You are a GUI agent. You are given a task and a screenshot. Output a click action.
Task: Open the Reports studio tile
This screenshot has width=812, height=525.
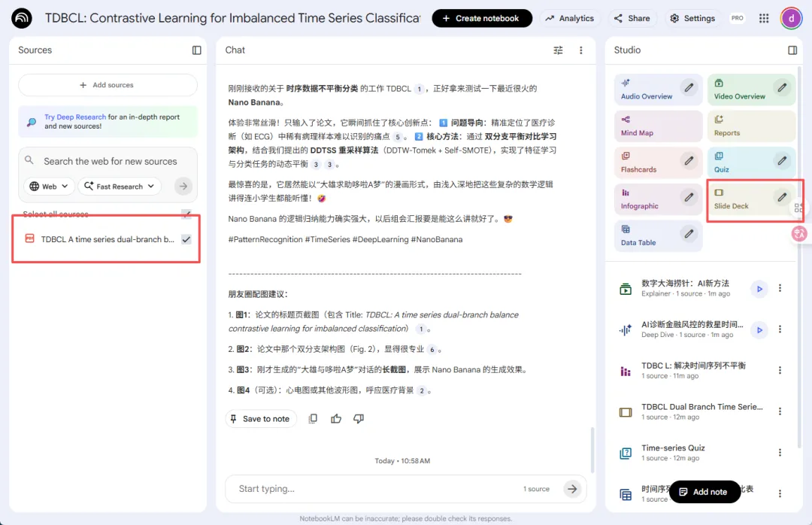(x=751, y=126)
